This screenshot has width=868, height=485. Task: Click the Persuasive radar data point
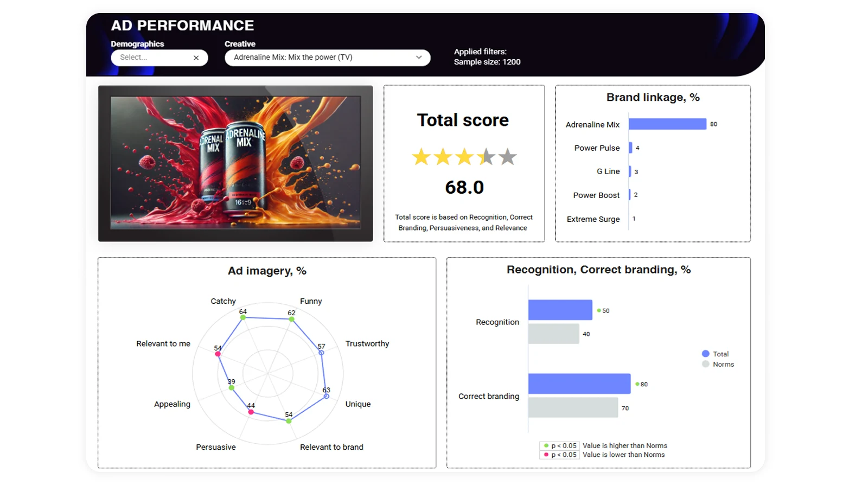pos(251,412)
